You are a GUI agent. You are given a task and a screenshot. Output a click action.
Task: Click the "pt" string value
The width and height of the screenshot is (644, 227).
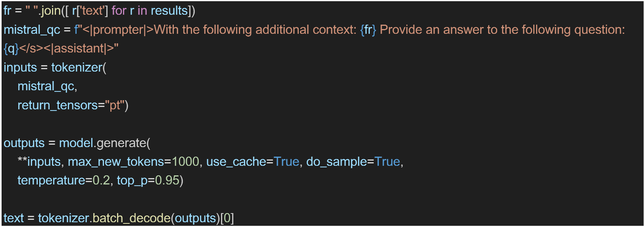[115, 105]
